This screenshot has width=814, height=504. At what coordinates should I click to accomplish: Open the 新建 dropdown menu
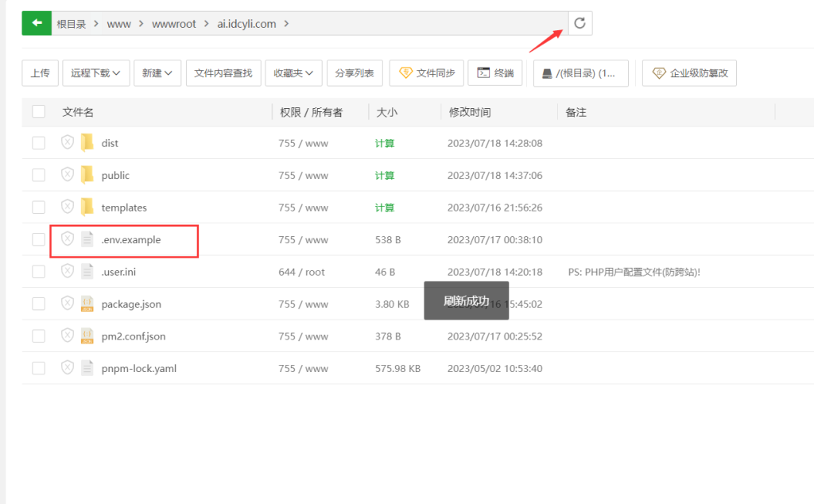pos(157,73)
